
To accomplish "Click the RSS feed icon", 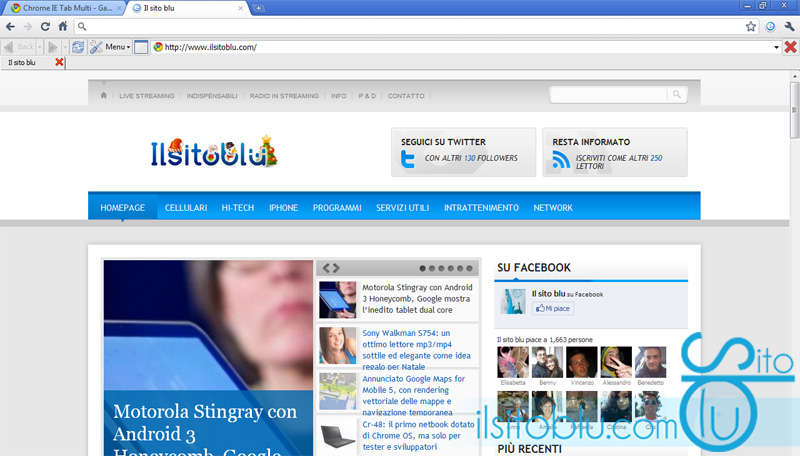I will click(x=561, y=160).
